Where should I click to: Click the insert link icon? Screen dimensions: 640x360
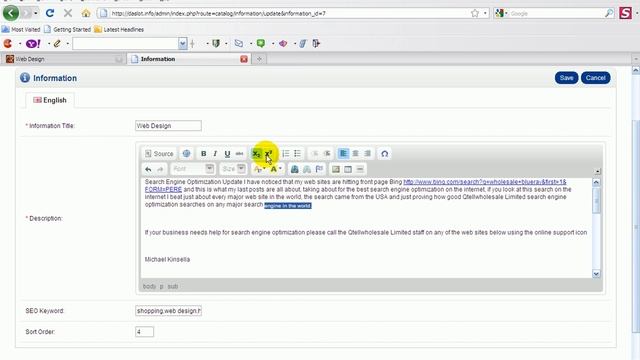[294, 169]
